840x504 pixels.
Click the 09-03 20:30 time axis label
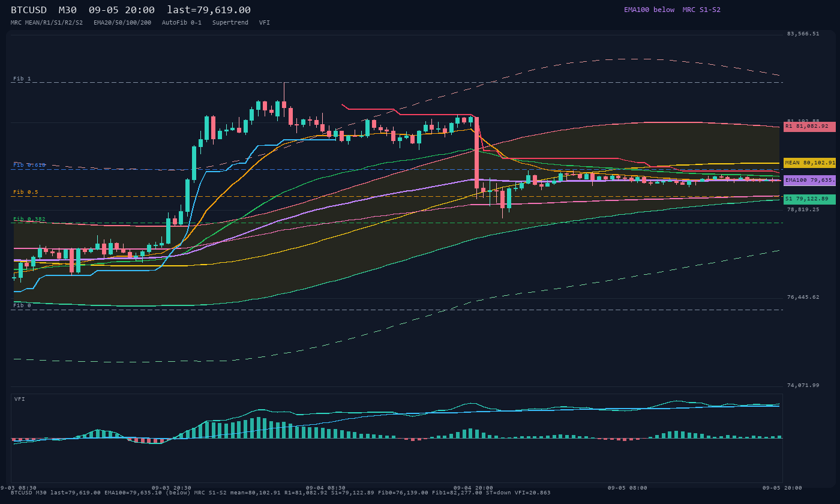(x=172, y=488)
